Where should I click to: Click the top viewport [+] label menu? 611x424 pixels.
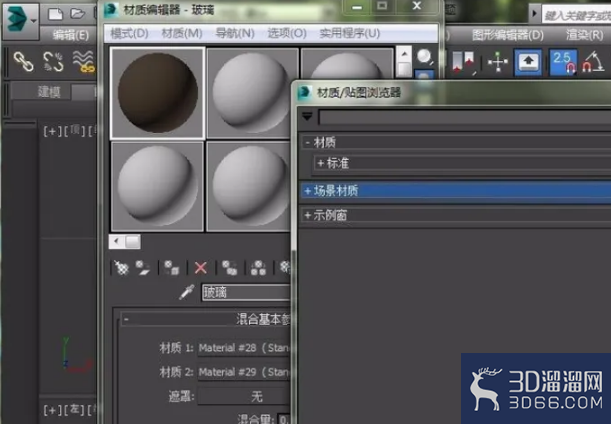point(52,131)
